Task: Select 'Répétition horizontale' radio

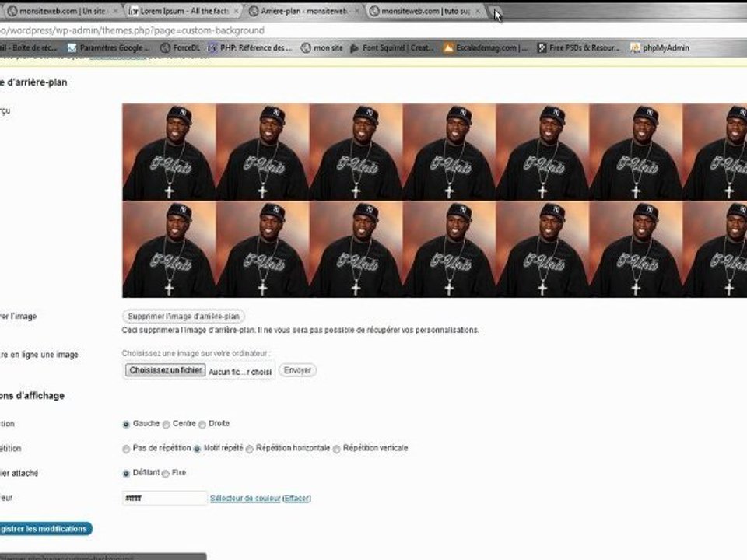Action: 249,449
